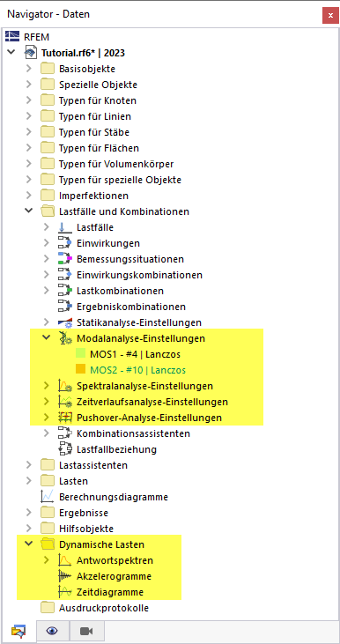Click the Bemessungssituationen icon
This screenshot has width=340, height=644.
click(65, 259)
